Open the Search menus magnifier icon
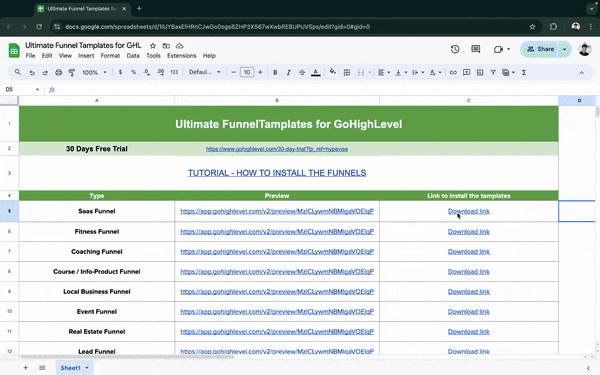This screenshot has width=600, height=375. (18, 72)
